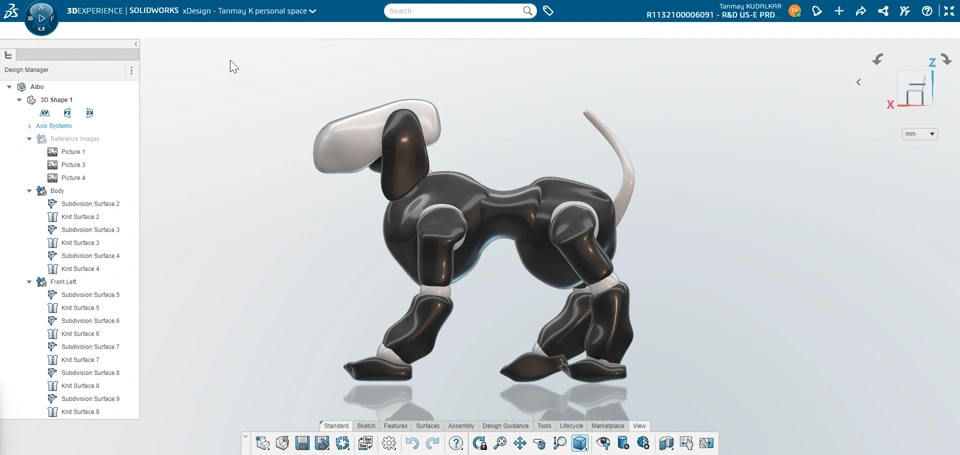960x455 pixels.
Task: Click the blue cylinder with gear icon
Action: tap(623, 443)
